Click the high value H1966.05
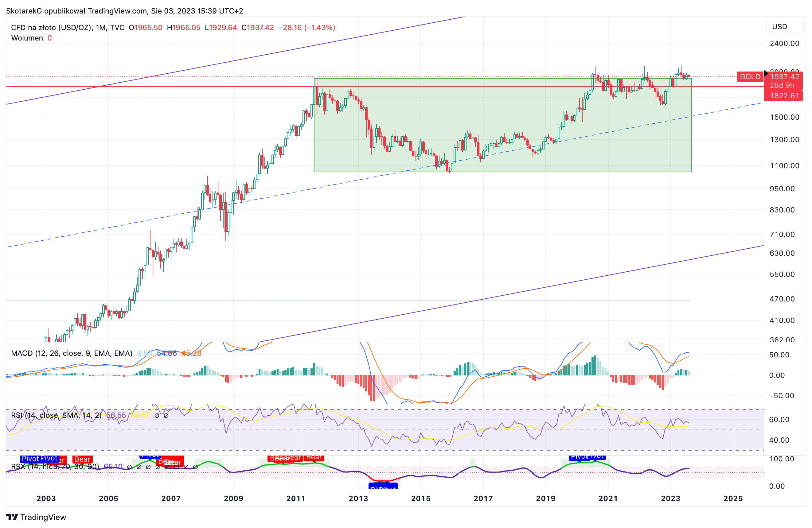 click(x=184, y=28)
